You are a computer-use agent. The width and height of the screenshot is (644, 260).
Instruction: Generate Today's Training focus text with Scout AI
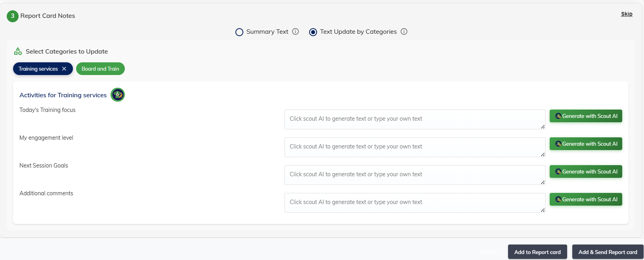[586, 116]
